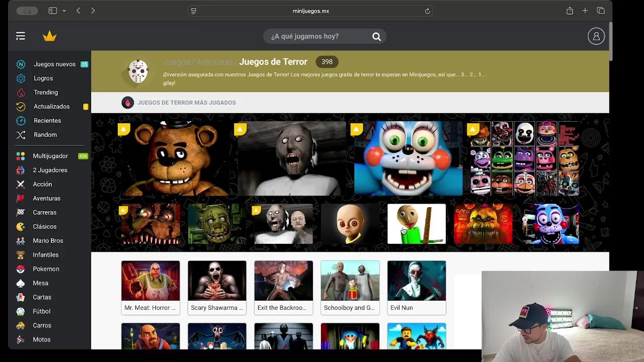Click the Aventuras breadcrumb link
This screenshot has width=644, height=362.
coord(214,62)
